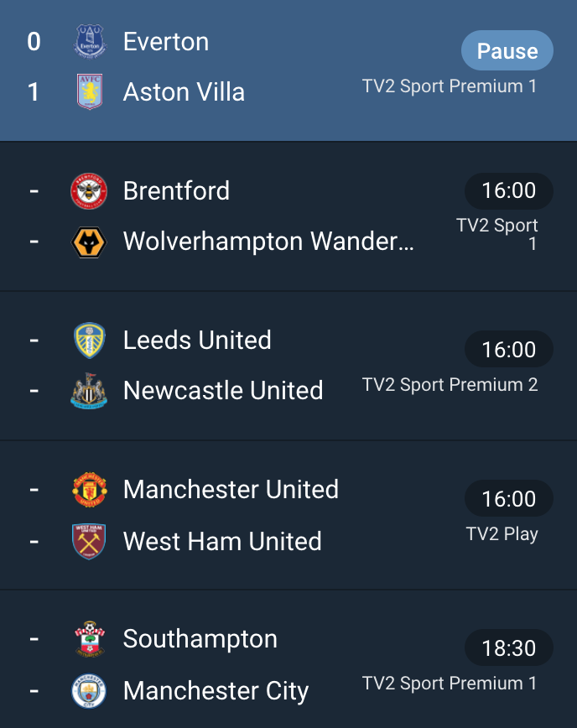The width and height of the screenshot is (577, 728).
Task: Click the Brentford match 16:00 kickoff badge
Action: pos(509,191)
